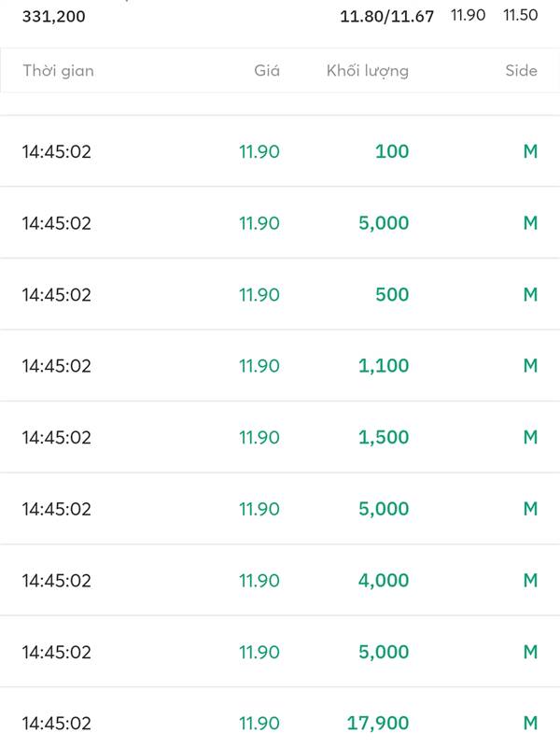Tap the timestamp of the 1,500 trade
This screenshot has width=560, height=747.
pyautogui.click(x=57, y=437)
